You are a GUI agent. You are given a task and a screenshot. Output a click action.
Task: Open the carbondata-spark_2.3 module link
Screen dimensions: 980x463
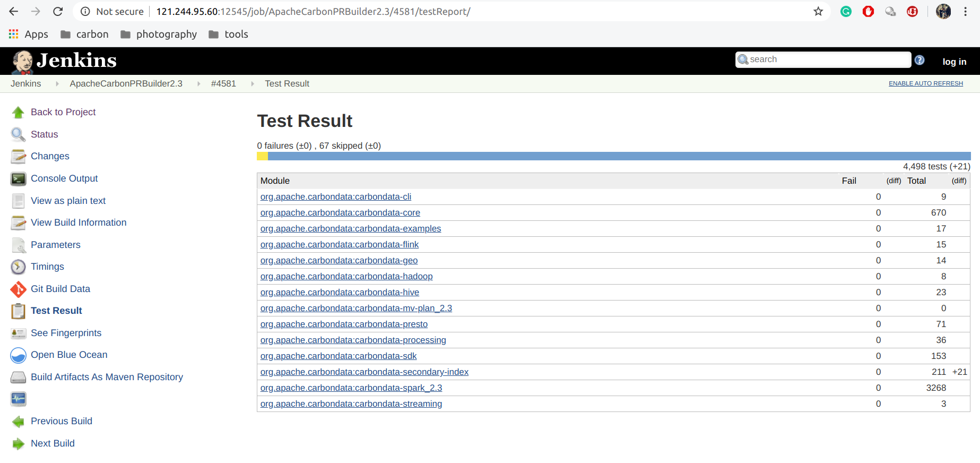point(351,388)
